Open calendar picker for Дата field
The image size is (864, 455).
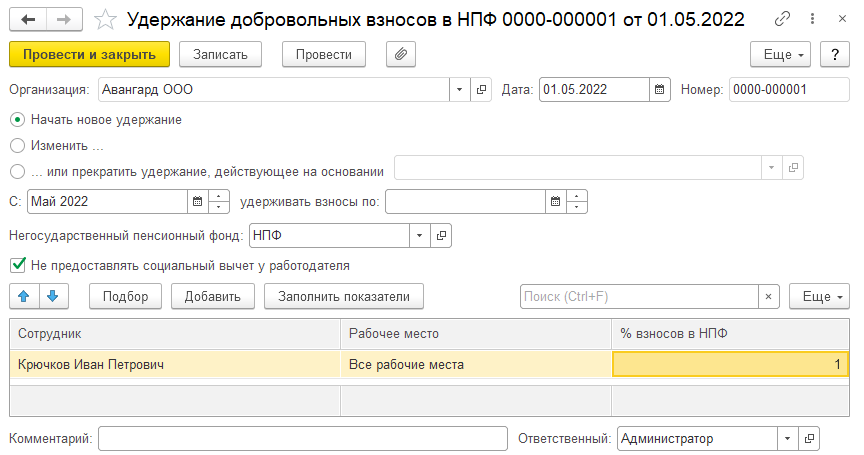(x=659, y=89)
